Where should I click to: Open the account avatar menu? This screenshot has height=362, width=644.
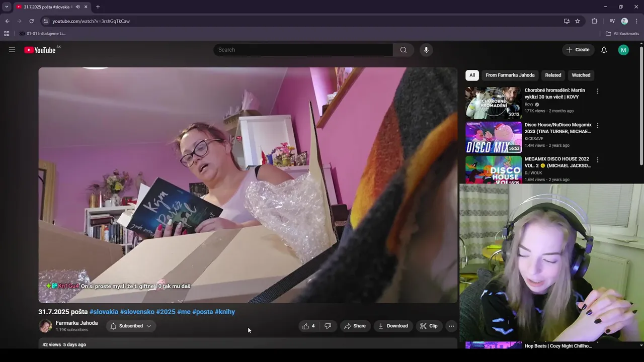click(x=623, y=50)
